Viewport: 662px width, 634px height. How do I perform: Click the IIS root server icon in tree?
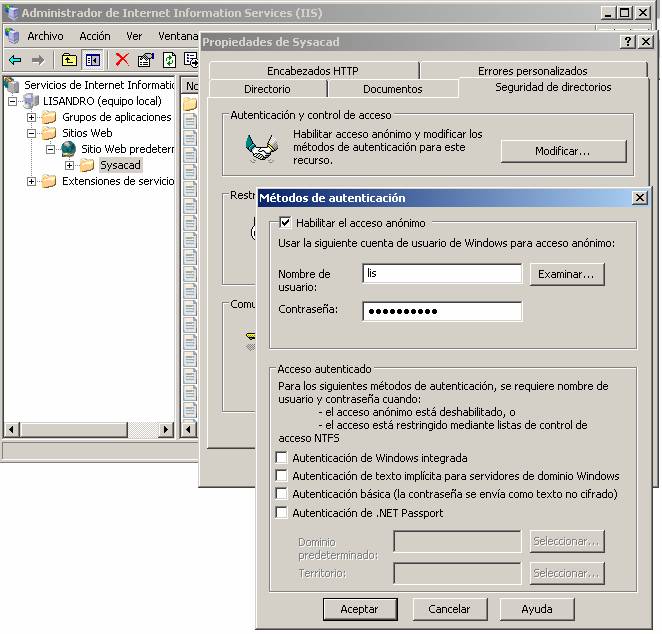[12, 85]
